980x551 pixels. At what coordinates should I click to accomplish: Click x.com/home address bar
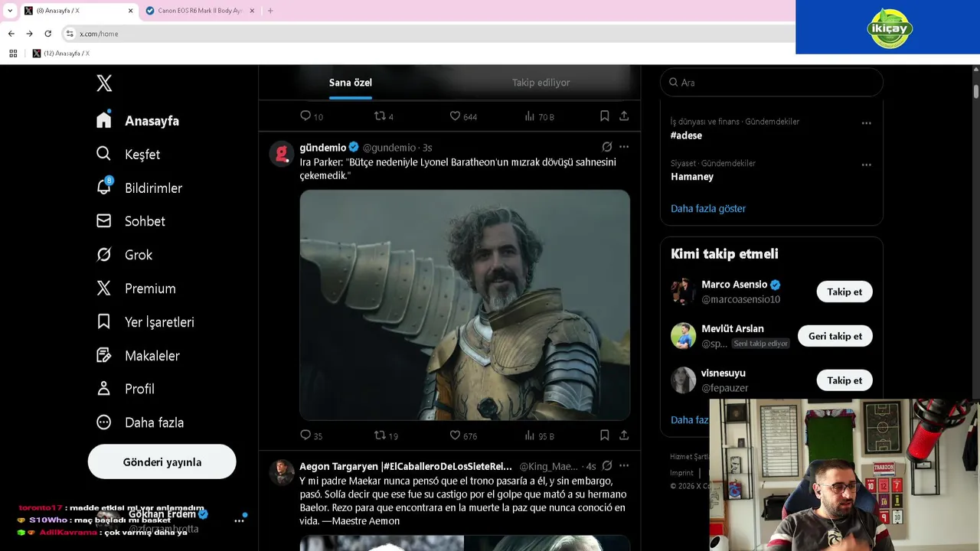tap(99, 34)
